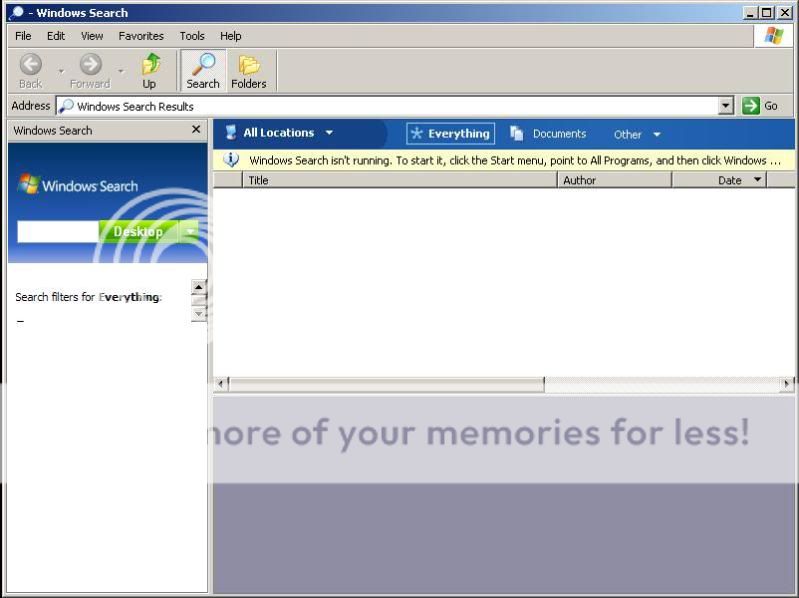Open the Help menu
The width and height of the screenshot is (799, 598).
[230, 36]
